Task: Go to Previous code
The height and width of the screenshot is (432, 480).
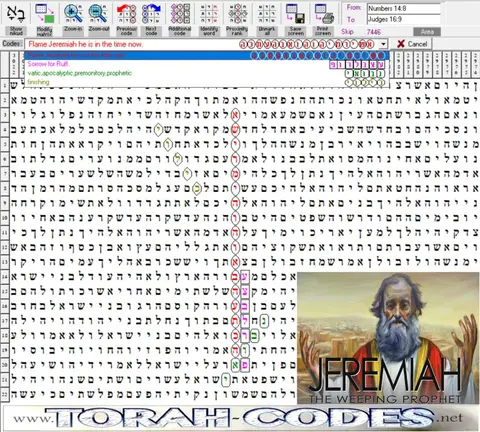Action: [x=126, y=14]
